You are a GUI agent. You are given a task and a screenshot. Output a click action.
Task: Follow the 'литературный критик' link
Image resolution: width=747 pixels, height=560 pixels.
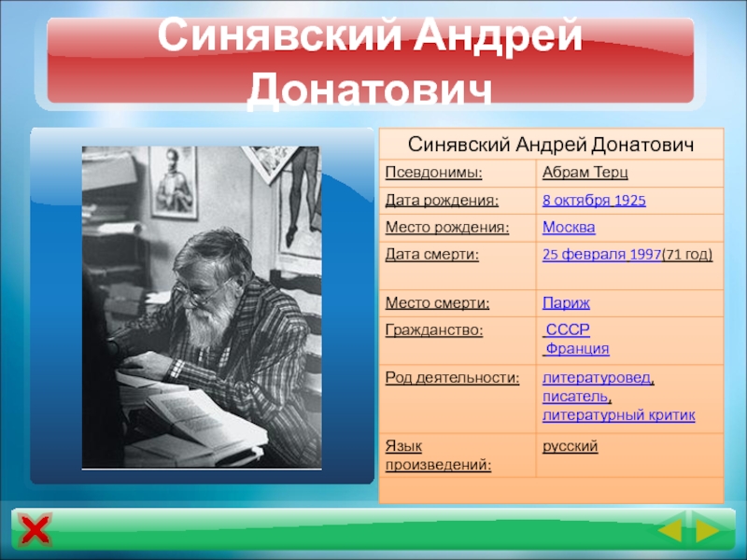618,415
